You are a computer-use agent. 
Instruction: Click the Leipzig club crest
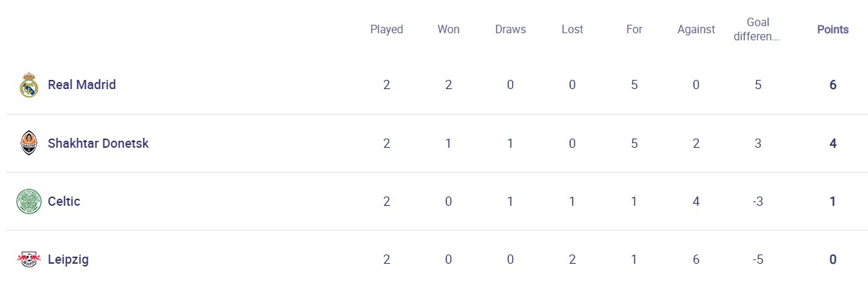(29, 259)
